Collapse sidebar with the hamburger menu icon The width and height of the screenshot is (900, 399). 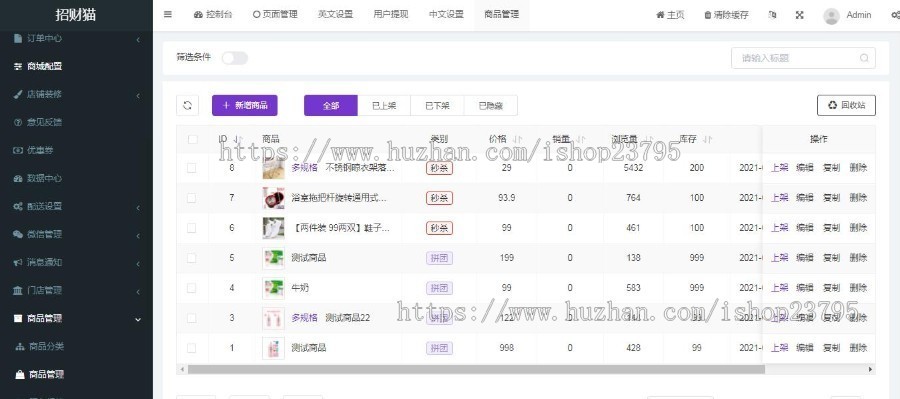click(168, 15)
